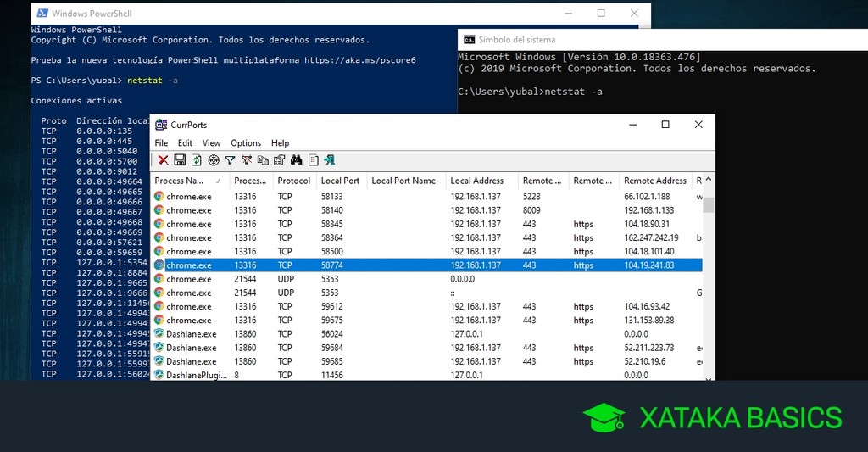Select remote address 66.102.1.188
This screenshot has height=452, width=868.
(x=647, y=196)
